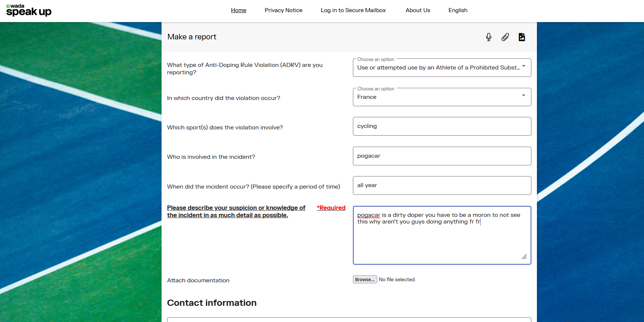Click the '*Required' label
Image resolution: width=644 pixels, height=322 pixels.
[x=331, y=208]
